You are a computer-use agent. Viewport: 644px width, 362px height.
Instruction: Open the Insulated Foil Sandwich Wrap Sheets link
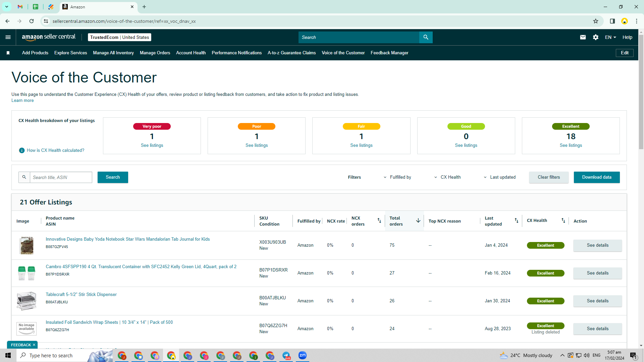(x=109, y=322)
